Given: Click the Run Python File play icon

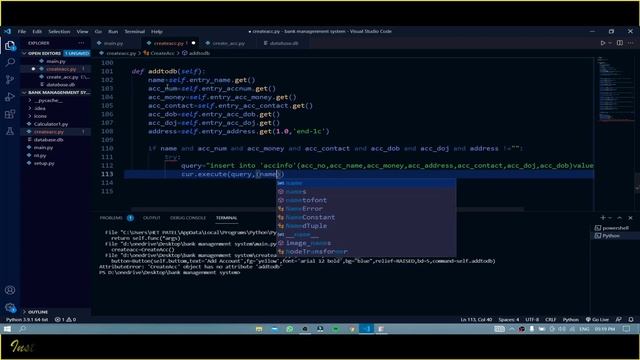Looking at the screenshot, I should [602, 43].
